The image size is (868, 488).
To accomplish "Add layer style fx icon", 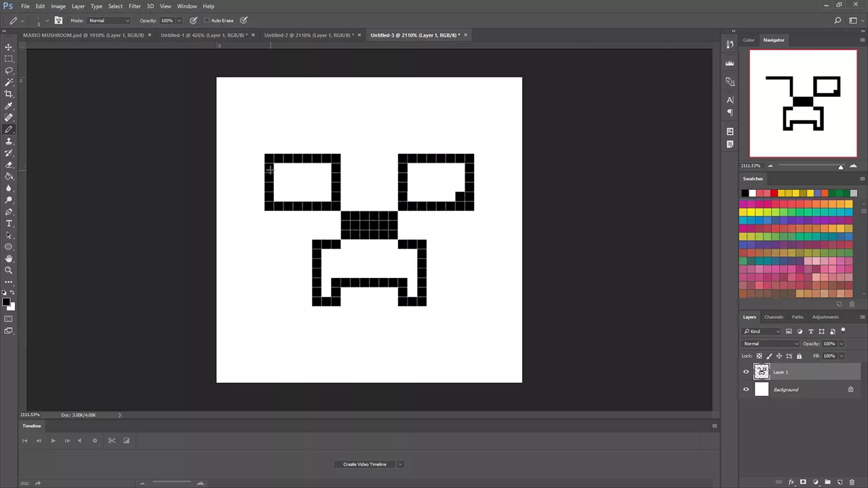I will (791, 482).
